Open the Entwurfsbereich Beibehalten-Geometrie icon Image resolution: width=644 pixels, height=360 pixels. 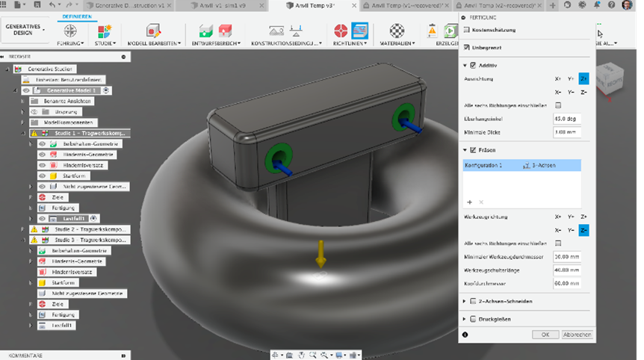pyautogui.click(x=205, y=31)
